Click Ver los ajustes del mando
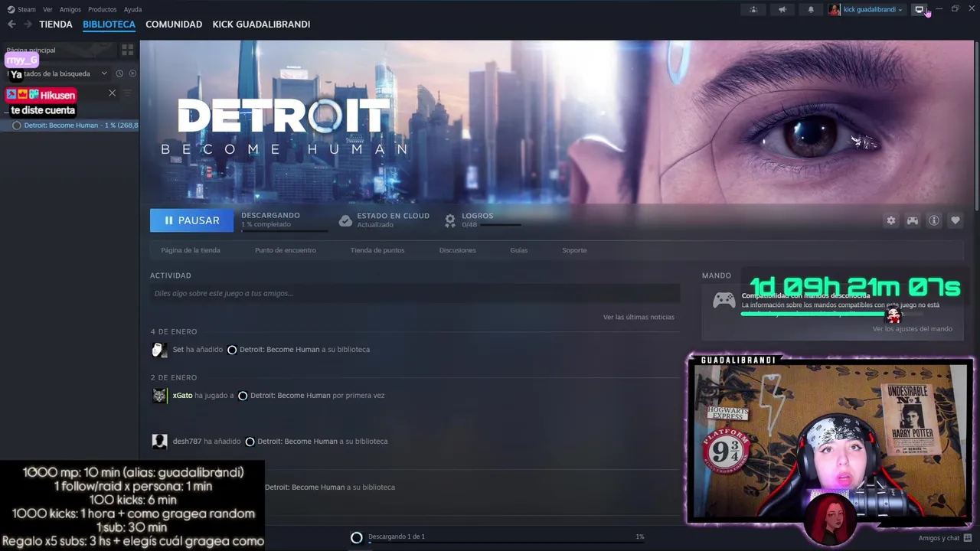 [x=913, y=329]
